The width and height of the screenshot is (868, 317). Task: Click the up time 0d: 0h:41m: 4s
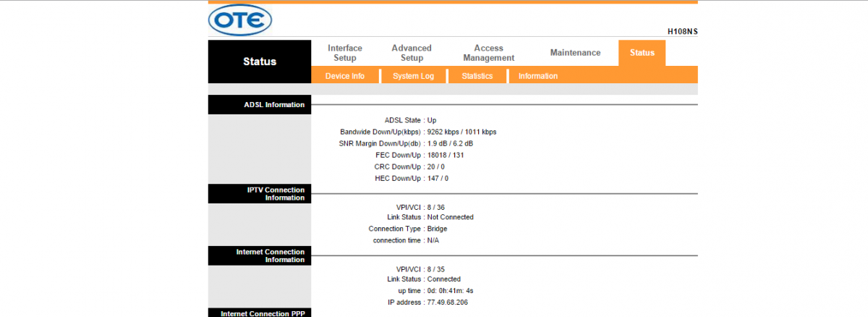click(x=450, y=290)
